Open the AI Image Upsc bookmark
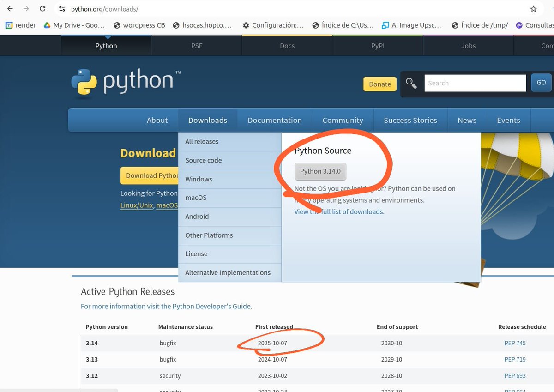The height and width of the screenshot is (392, 554). click(x=411, y=25)
